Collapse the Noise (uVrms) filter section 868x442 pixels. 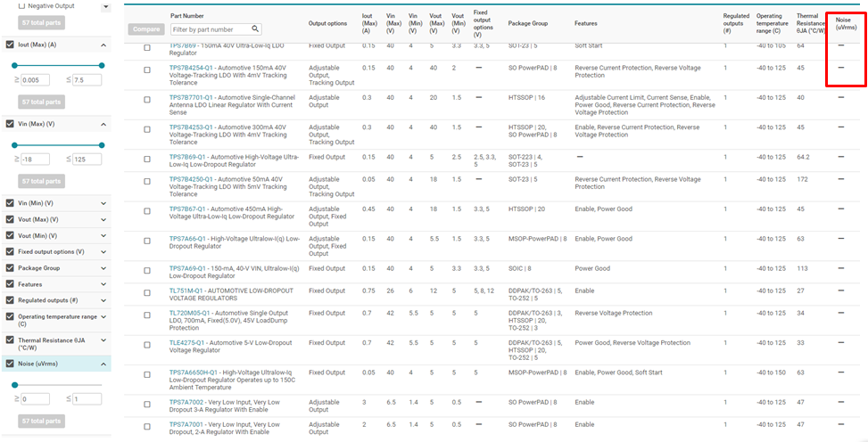click(x=103, y=364)
